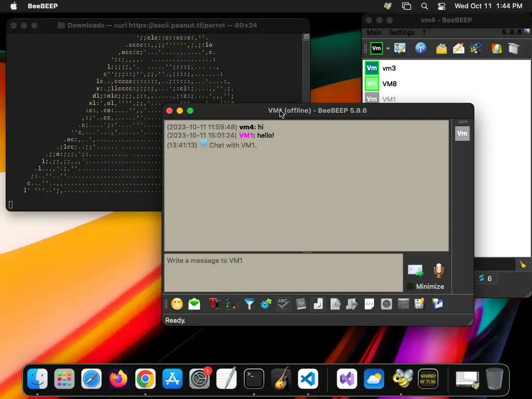The image size is (532, 399).
Task: Open Firefox from the Dock
Action: coord(118,379)
